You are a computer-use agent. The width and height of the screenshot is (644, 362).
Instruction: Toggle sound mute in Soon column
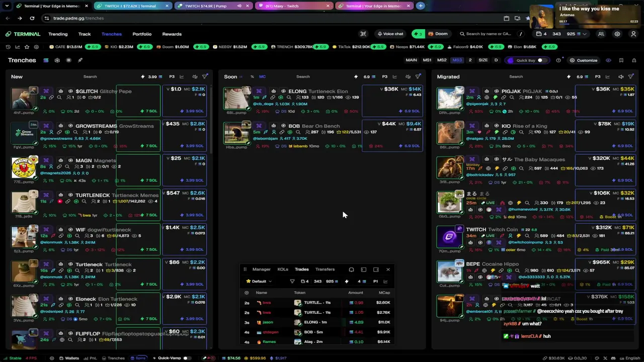(x=408, y=77)
